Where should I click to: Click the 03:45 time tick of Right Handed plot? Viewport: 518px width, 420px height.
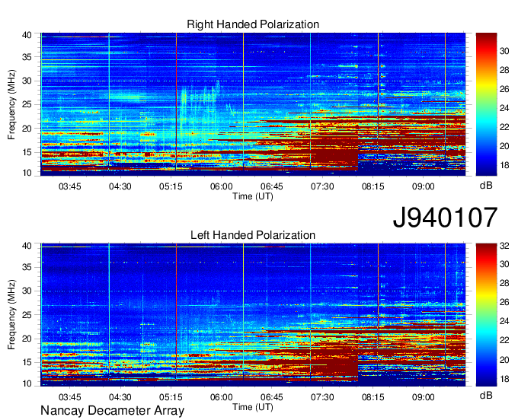pos(70,186)
